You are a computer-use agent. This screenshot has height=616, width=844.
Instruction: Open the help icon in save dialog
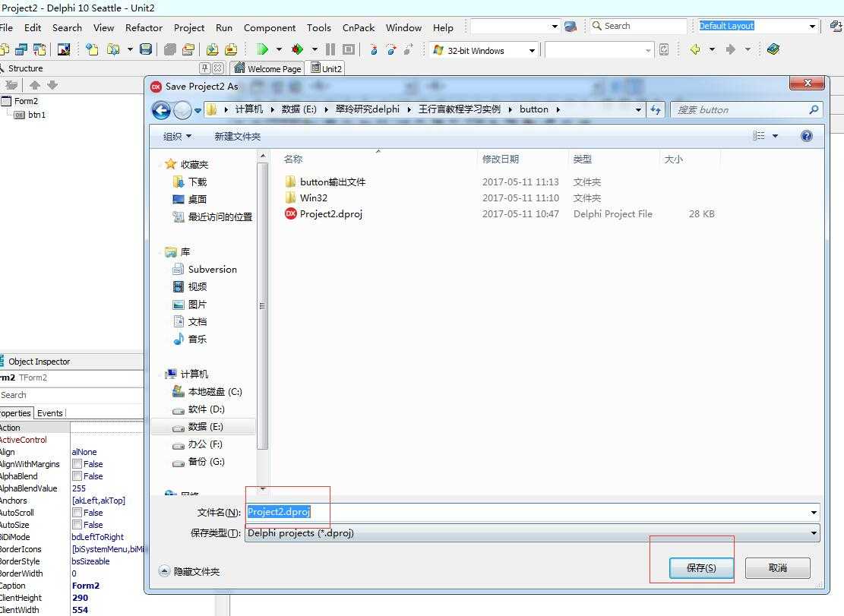tap(806, 136)
